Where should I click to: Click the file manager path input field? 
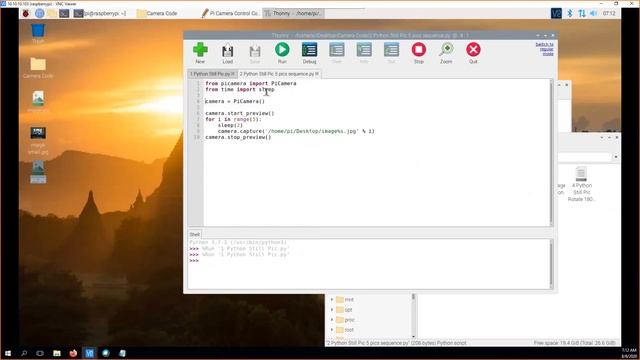click(585, 157)
